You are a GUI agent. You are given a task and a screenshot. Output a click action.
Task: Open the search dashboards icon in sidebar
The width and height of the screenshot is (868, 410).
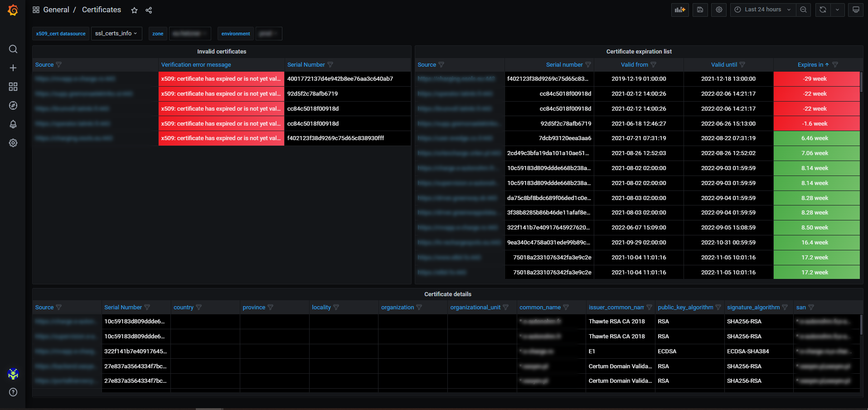coord(13,49)
